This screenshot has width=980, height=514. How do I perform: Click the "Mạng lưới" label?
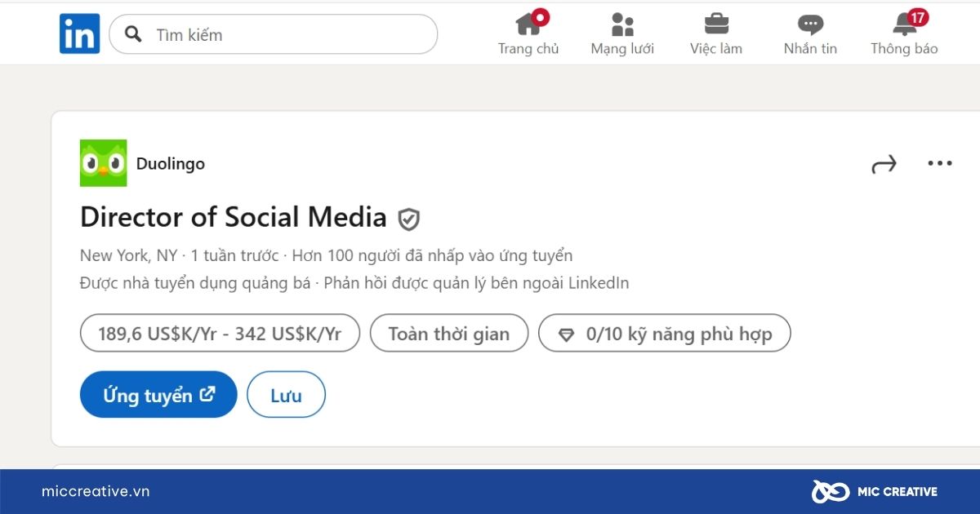click(622, 49)
